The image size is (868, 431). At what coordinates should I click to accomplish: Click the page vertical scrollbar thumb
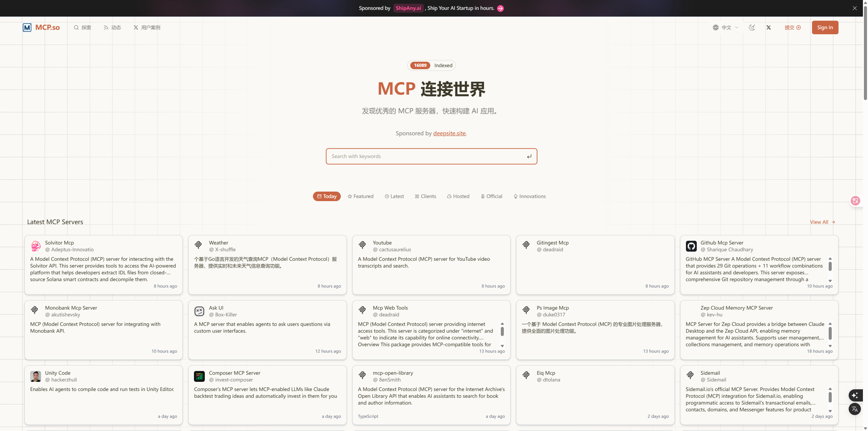[x=866, y=53]
